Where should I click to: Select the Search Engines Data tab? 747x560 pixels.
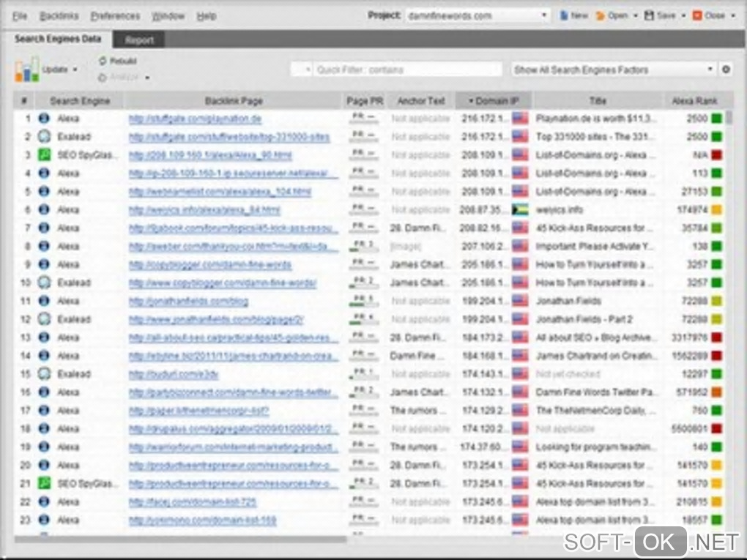pos(58,39)
